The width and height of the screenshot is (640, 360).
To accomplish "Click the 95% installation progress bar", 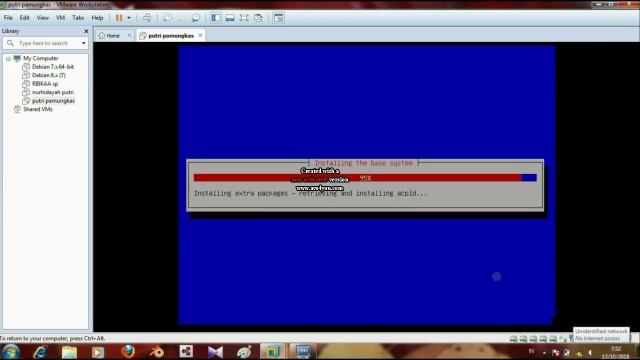I will (365, 178).
